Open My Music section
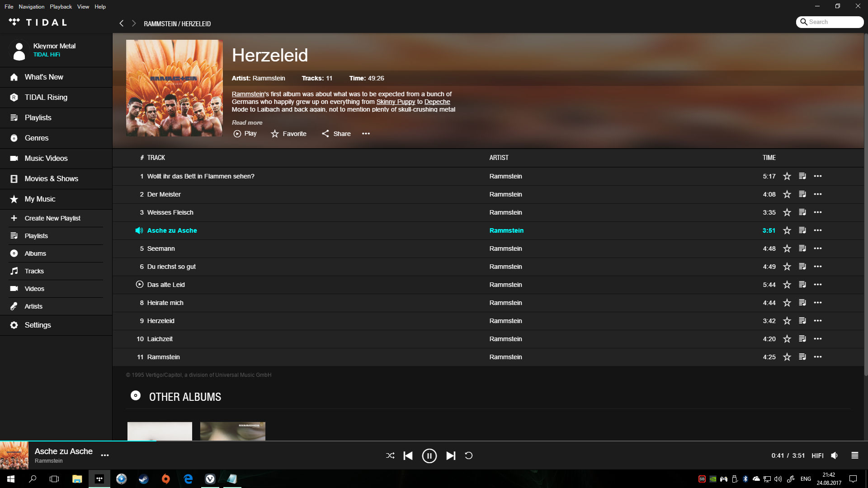This screenshot has height=488, width=868. [x=56, y=199]
